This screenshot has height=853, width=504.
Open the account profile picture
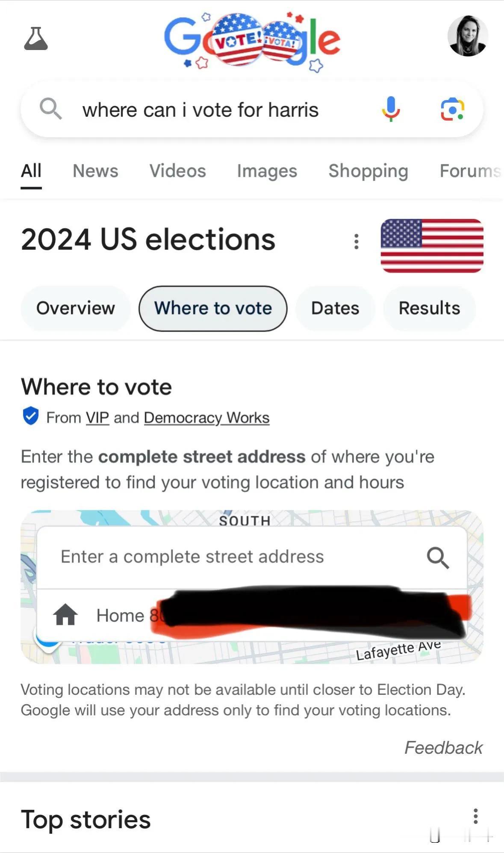tap(468, 36)
